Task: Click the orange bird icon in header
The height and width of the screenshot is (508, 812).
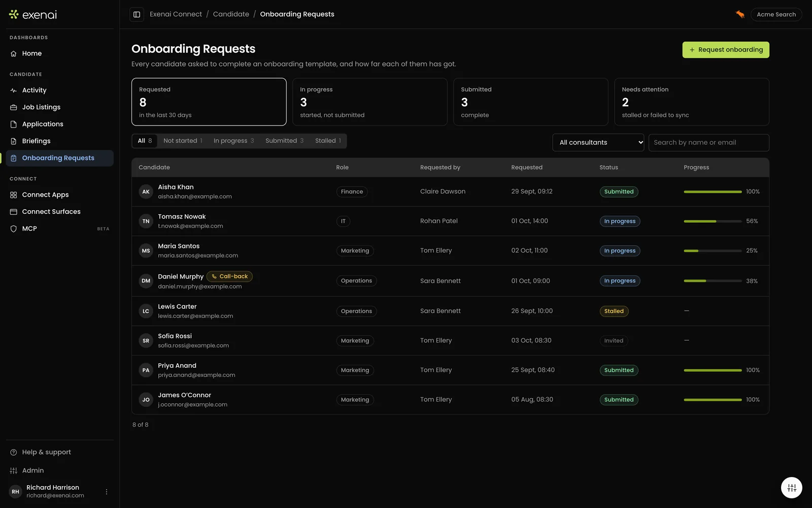Action: (740, 14)
